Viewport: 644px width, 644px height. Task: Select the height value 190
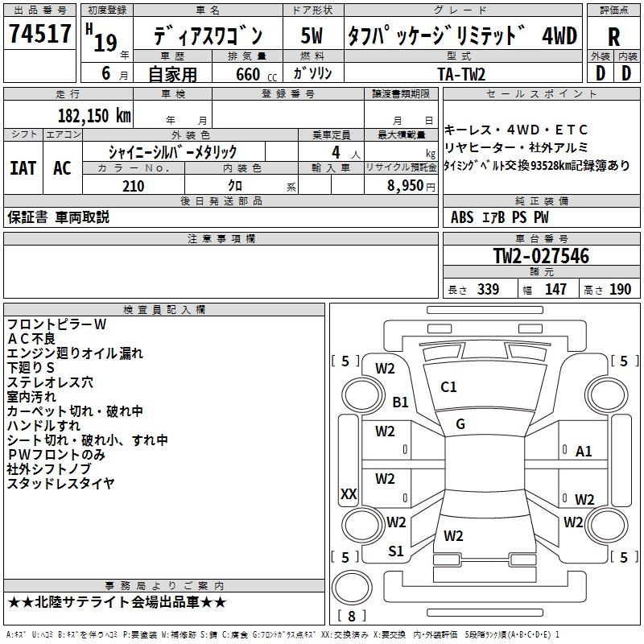click(620, 289)
